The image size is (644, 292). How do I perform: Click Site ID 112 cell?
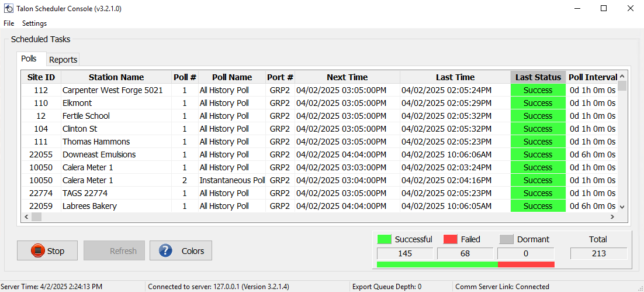41,90
